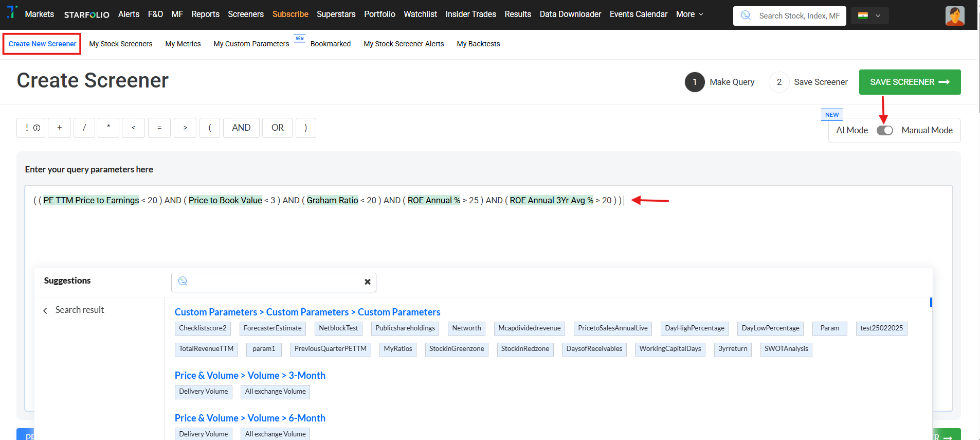Insert the greater-than operator
This screenshot has width=980, height=440.
[x=185, y=128]
